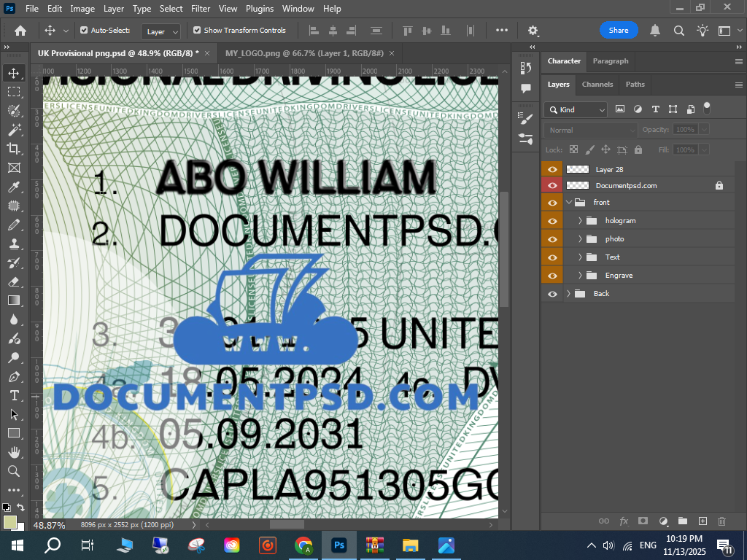Uncheck Show Transform Controls
747x560 pixels.
[197, 31]
